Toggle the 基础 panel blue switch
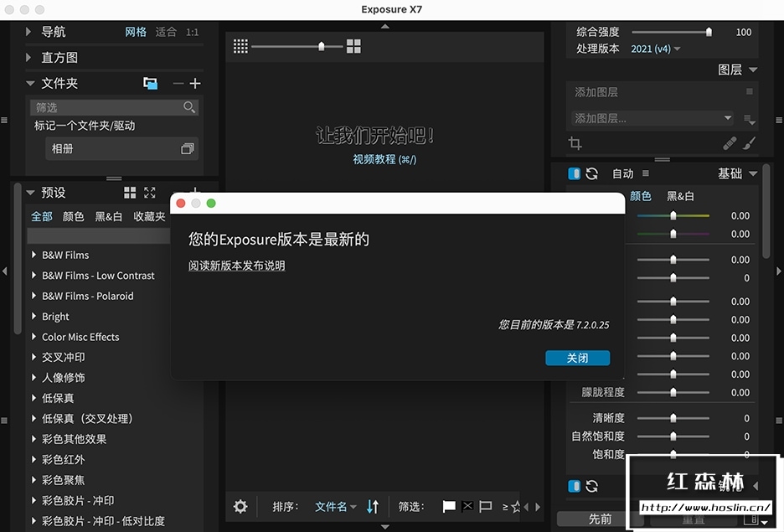The height and width of the screenshot is (532, 784). (574, 173)
